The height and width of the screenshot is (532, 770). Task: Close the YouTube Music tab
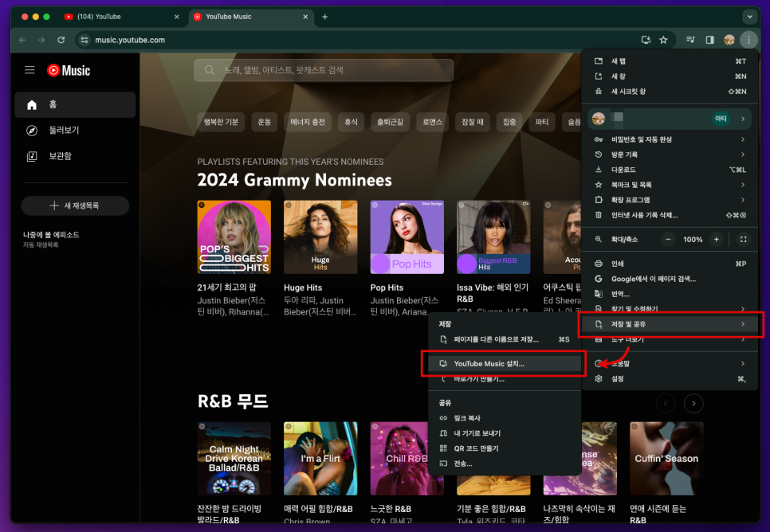pyautogui.click(x=305, y=17)
